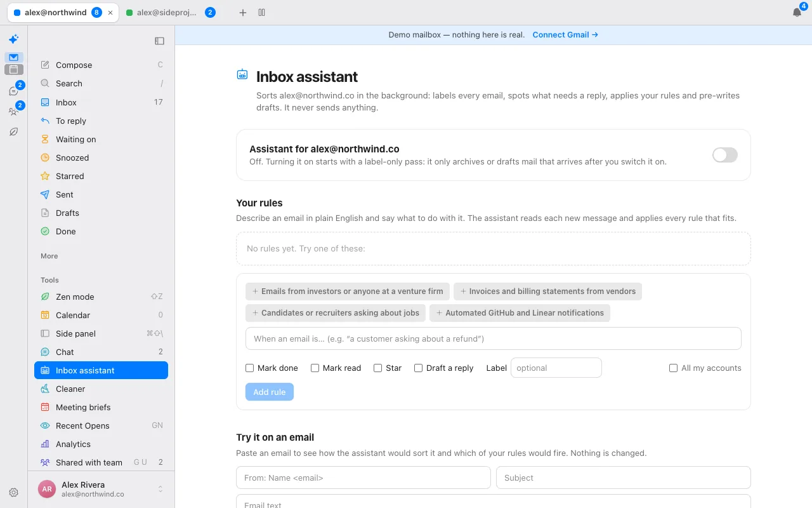Click the From: Name <email> field
Screen dimensions: 812x508
[x=363, y=478]
